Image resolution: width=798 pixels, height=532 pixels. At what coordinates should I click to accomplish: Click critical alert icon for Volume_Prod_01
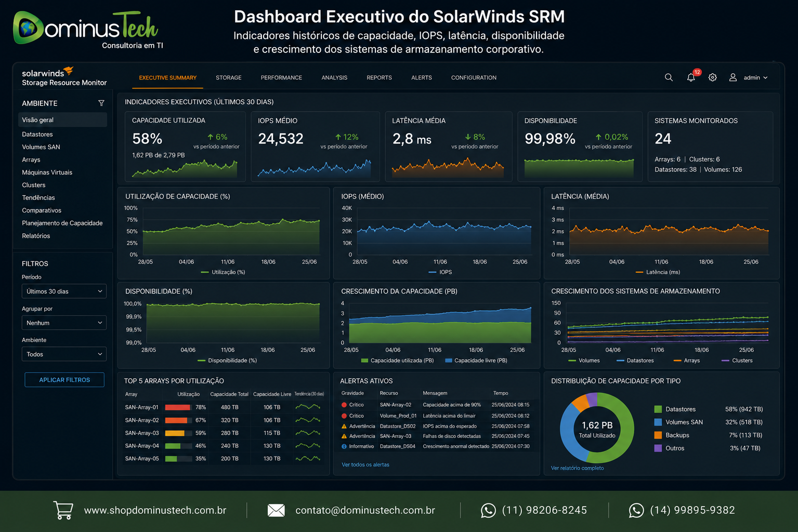tap(344, 416)
